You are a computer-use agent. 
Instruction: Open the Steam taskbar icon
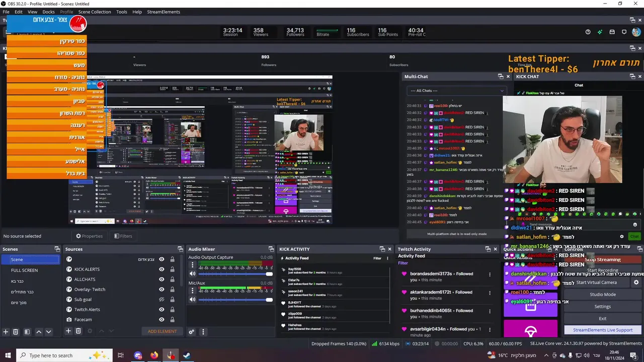tap(187, 355)
